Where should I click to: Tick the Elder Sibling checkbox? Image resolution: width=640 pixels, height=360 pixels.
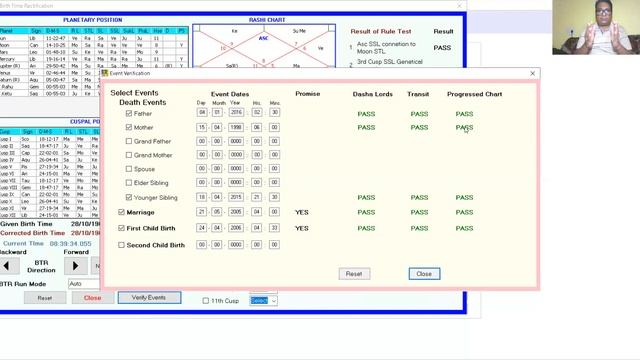click(129, 183)
